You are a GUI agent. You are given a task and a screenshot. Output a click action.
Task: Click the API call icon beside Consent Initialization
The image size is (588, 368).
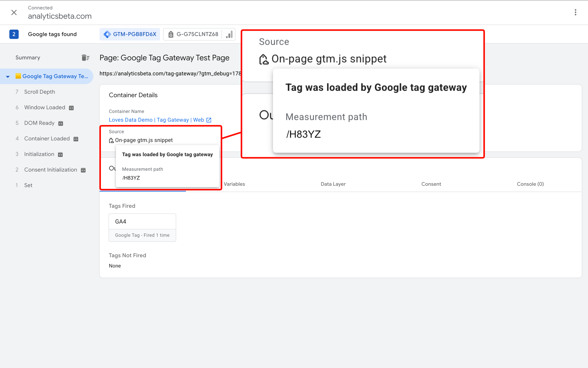(x=83, y=170)
